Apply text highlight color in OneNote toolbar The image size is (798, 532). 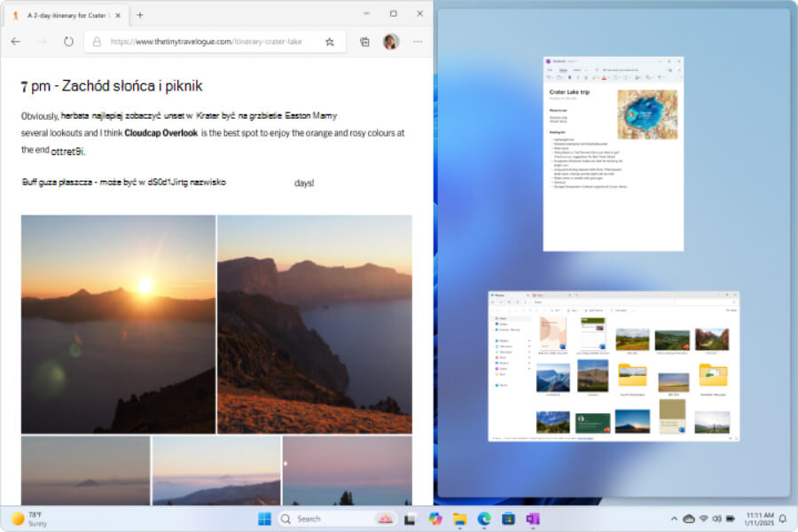(594, 79)
